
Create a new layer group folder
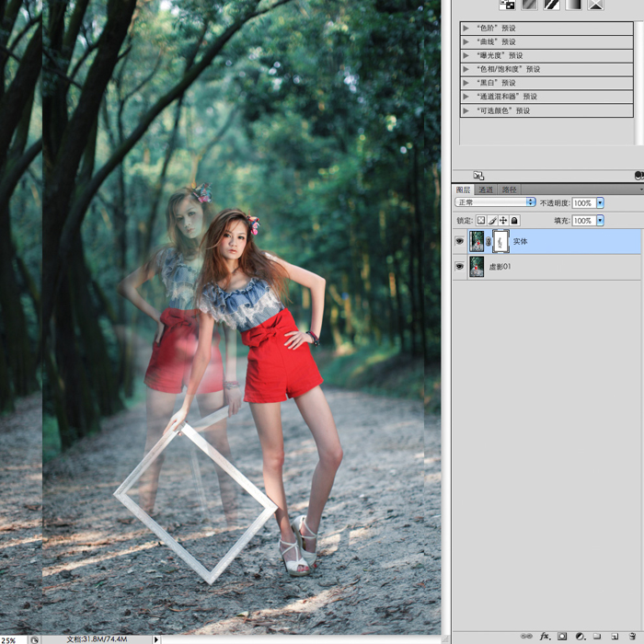point(597,637)
